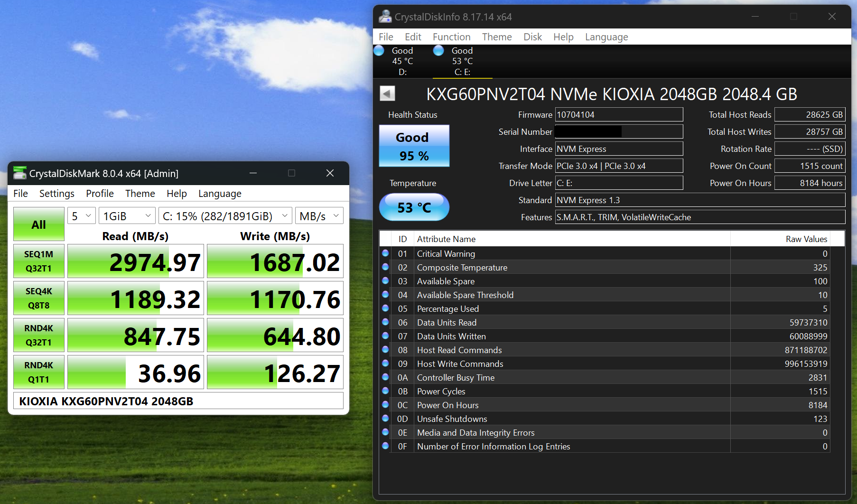The height and width of the screenshot is (504, 857).
Task: Click the RND4K Q1T1 read result 36.96
Action: click(x=136, y=372)
